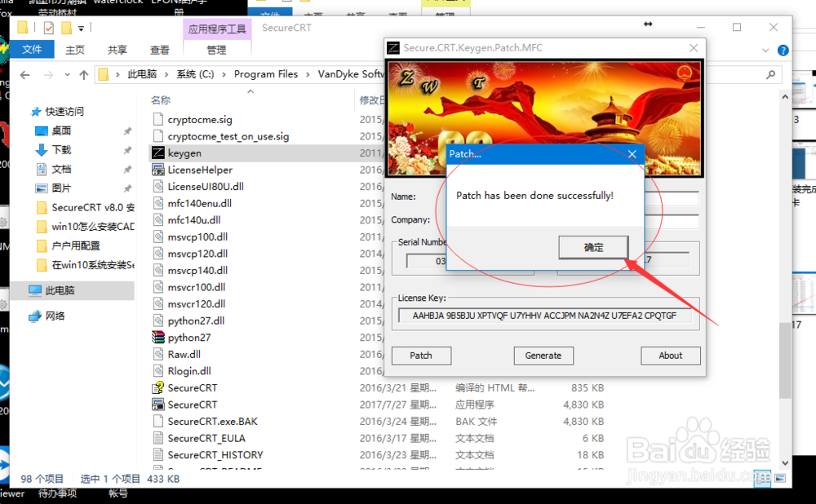Select the 桌面 entry in sidebar
The width and height of the screenshot is (816, 504).
click(55, 129)
